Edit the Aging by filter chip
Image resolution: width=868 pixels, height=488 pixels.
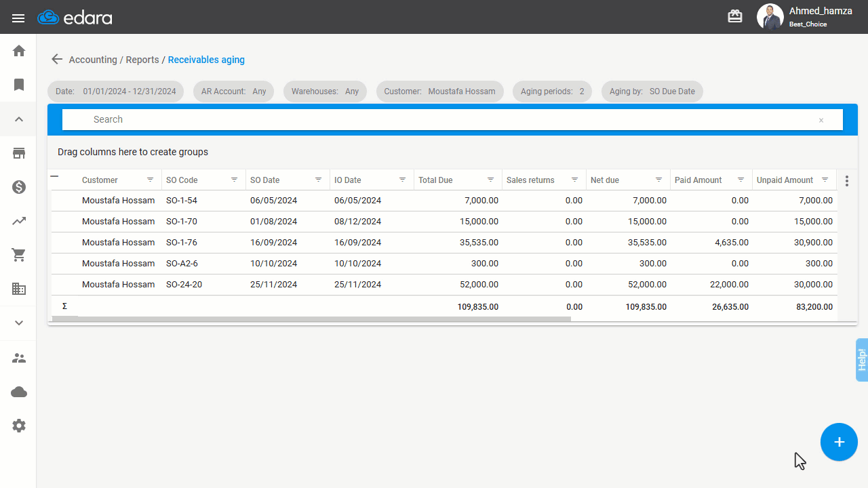tap(652, 91)
